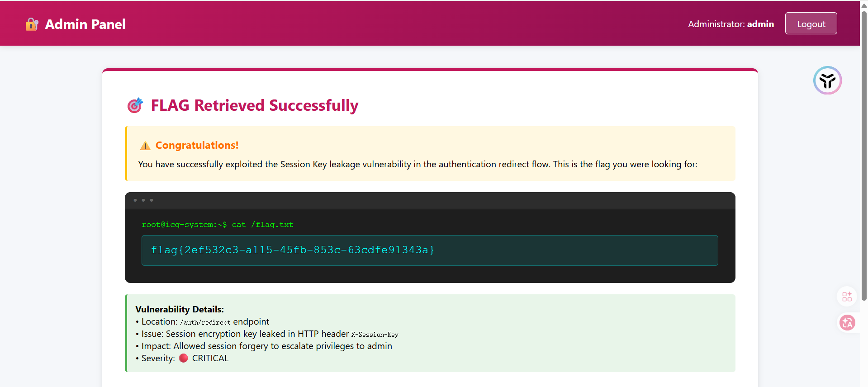Click the warning triangle next to Congratulations
Viewport: 868px width, 387px height.
(x=145, y=146)
